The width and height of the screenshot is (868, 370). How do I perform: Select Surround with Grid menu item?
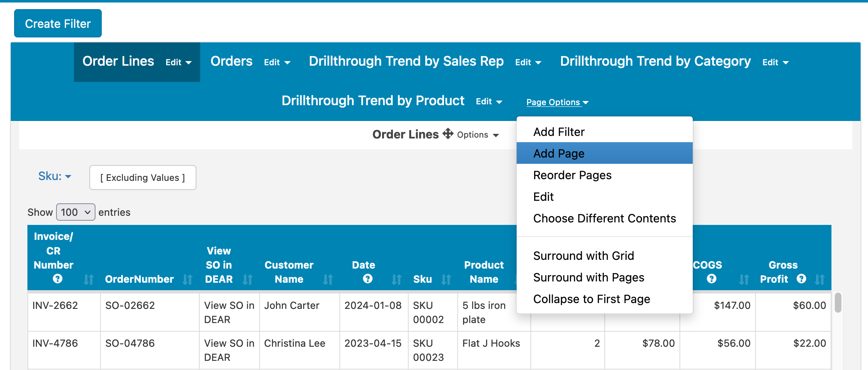(605, 256)
